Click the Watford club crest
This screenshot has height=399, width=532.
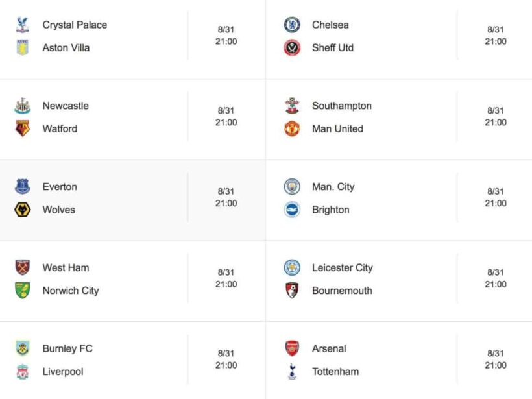pos(23,128)
